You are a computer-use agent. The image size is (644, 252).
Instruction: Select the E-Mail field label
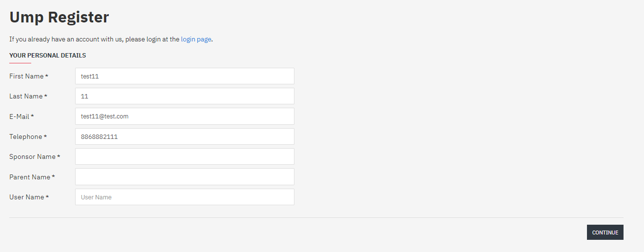pos(20,116)
